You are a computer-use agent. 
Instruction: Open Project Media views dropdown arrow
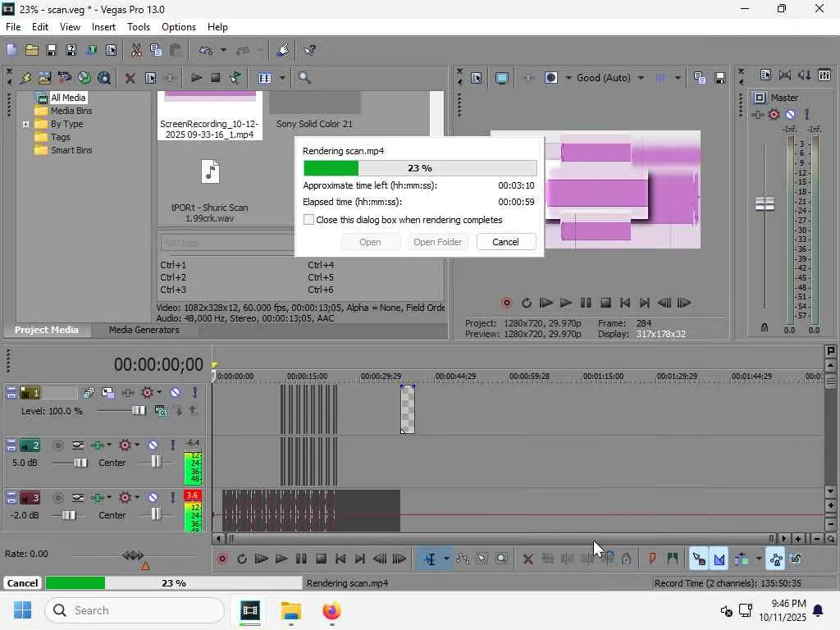tap(282, 78)
